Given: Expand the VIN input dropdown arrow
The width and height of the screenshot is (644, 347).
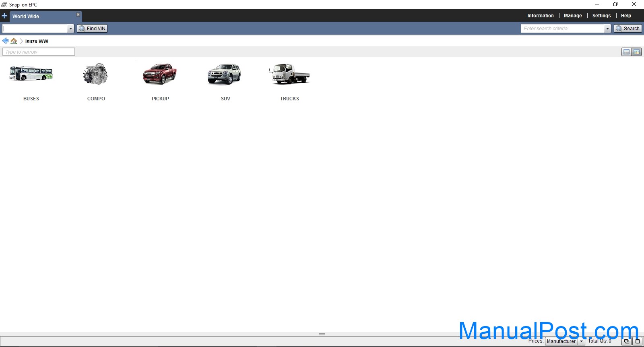Looking at the screenshot, I should [70, 29].
